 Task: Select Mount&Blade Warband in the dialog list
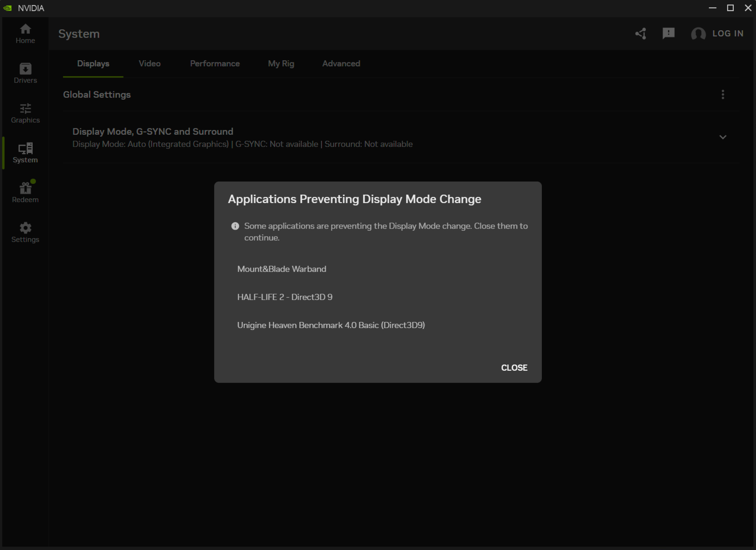point(282,269)
